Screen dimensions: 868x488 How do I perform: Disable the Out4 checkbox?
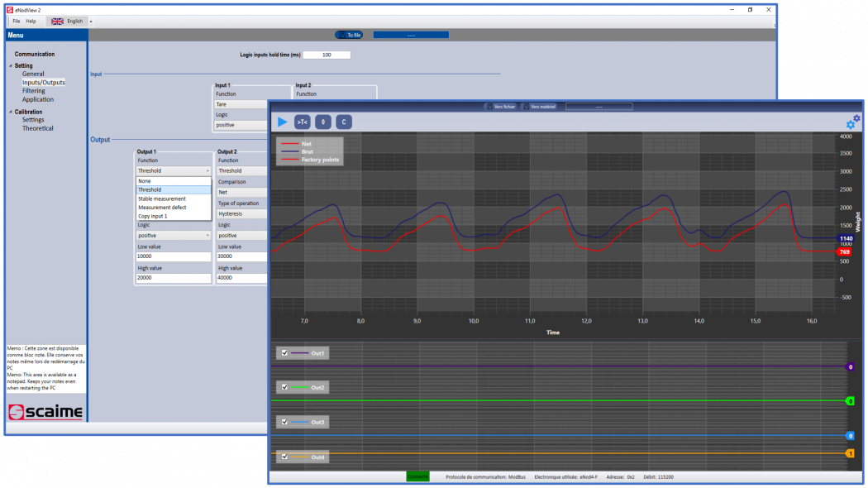coord(283,457)
